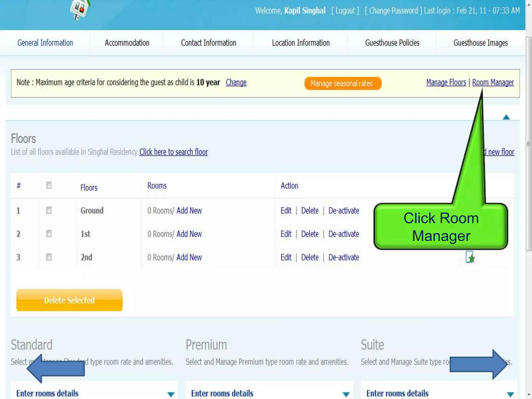Collapse the section with the up triangle
This screenshot has height=399, width=532.
[506, 117]
